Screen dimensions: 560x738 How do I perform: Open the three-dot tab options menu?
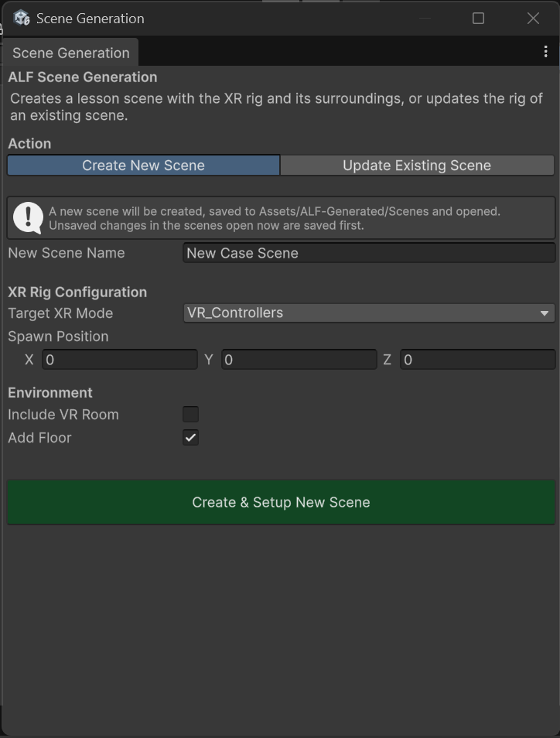click(x=545, y=52)
